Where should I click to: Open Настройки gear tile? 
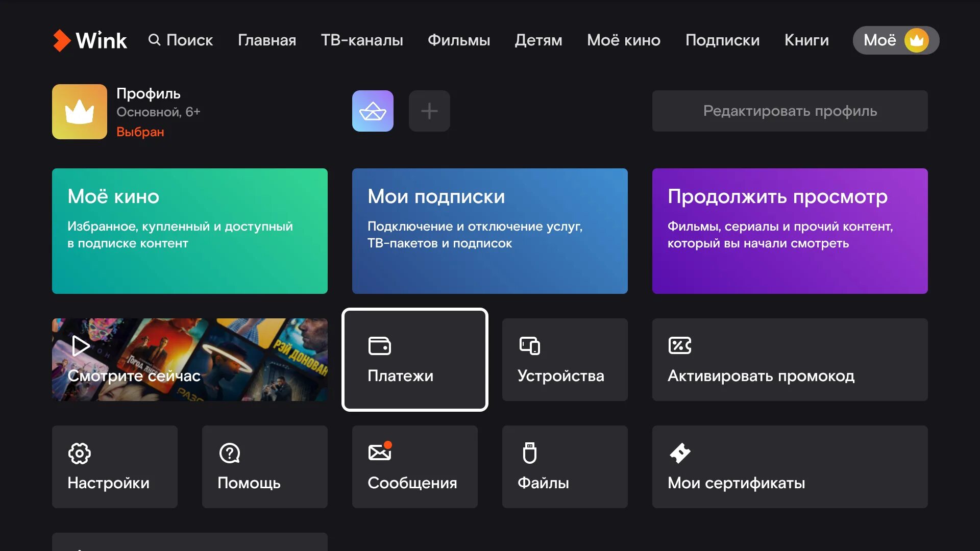click(114, 467)
